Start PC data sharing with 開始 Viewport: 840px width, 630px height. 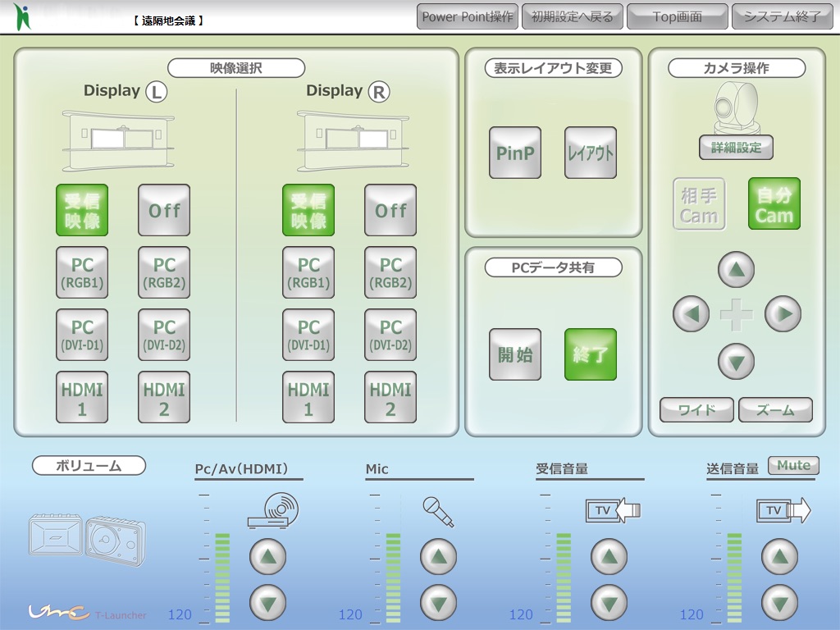pyautogui.click(x=515, y=354)
